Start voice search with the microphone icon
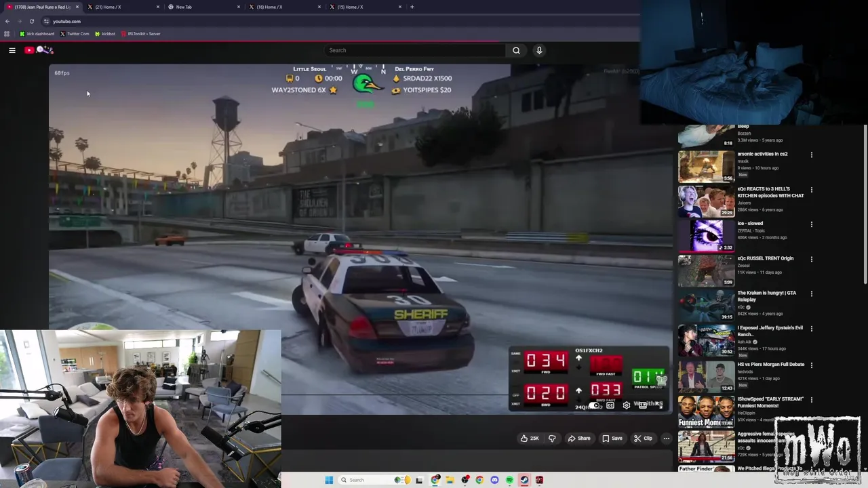Image resolution: width=868 pixels, height=488 pixels. [x=539, y=50]
